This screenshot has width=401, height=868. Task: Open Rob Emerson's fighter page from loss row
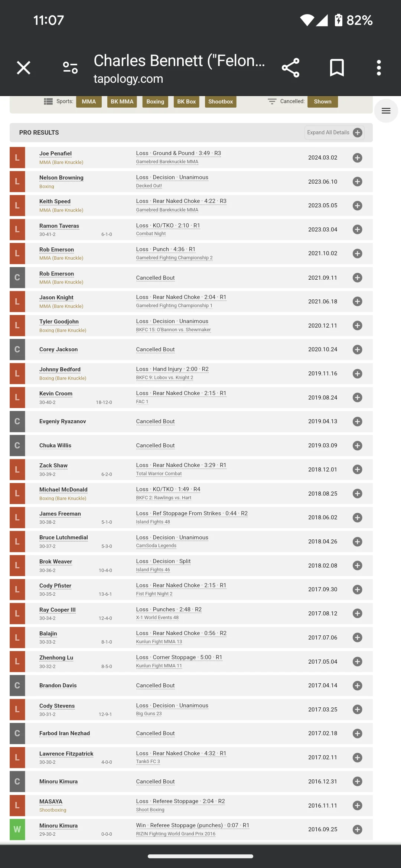pos(56,250)
